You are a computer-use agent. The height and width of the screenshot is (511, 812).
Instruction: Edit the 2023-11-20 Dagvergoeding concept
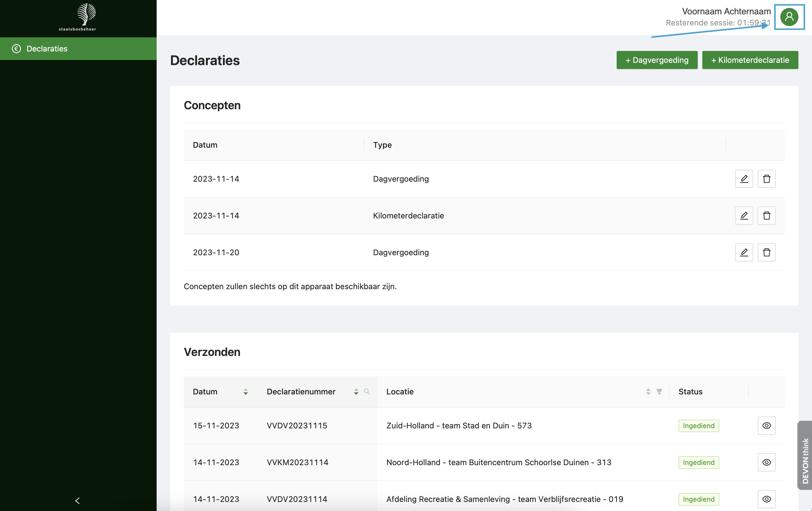tap(744, 252)
